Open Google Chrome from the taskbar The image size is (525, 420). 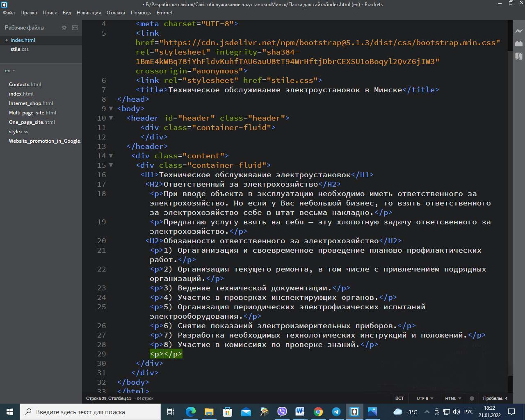tap(318, 412)
